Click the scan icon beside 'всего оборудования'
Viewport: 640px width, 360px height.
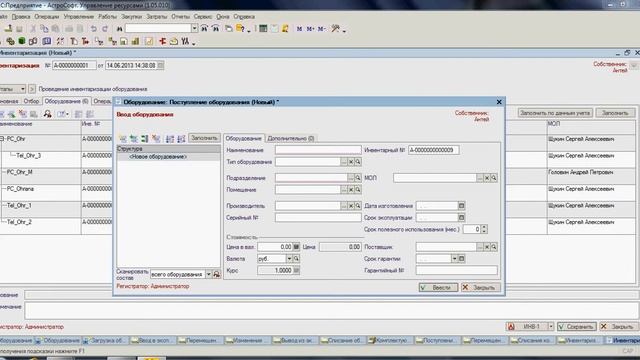click(x=217, y=274)
